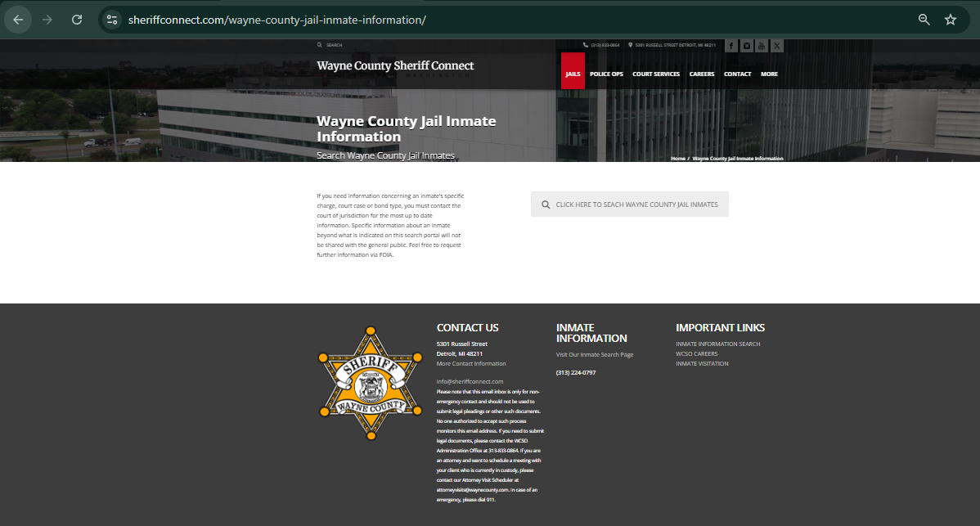Open the WCSO CAREERS footer link
This screenshot has height=526, width=980.
(696, 353)
